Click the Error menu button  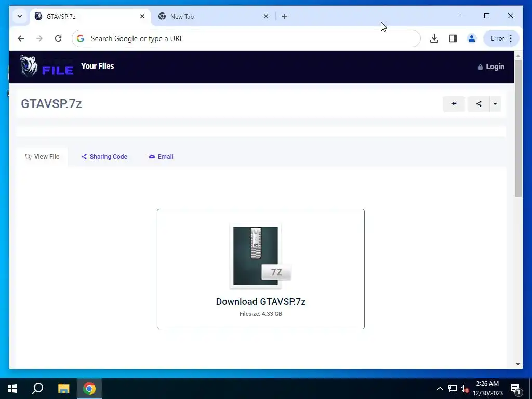tap(501, 38)
